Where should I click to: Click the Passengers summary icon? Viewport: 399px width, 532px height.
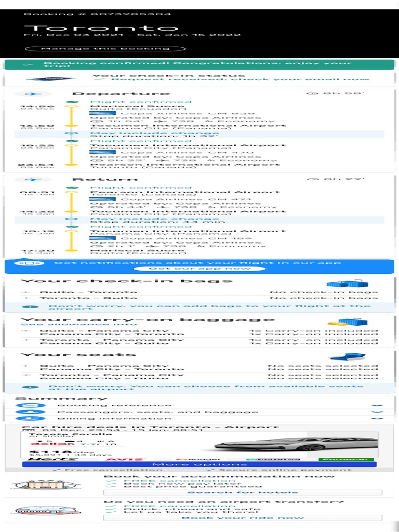coord(30,412)
